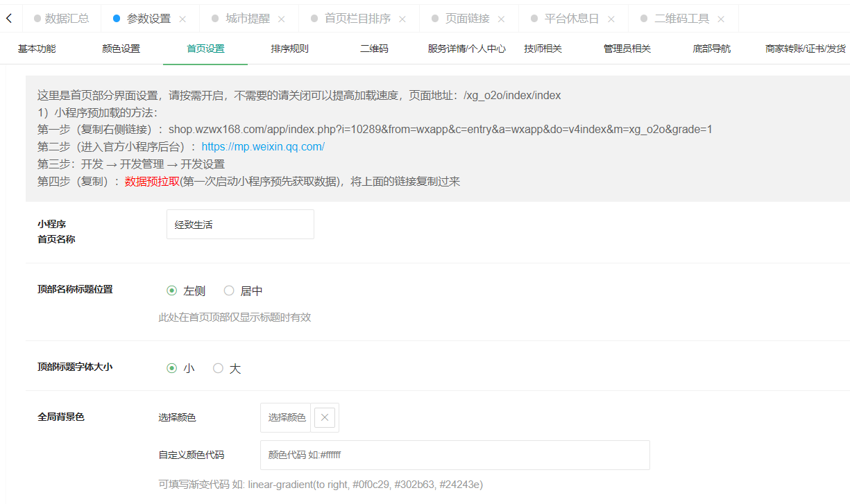Viewport: 850px width, 504px height.
Task: Close the 平台休息日 tab with its X icon
Action: [611, 19]
